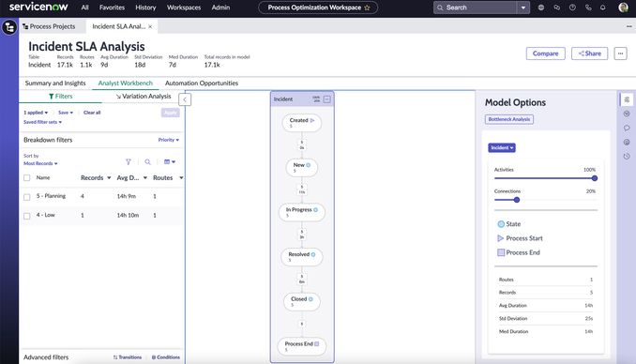Check the 5 - Planning row checkbox
The width and height of the screenshot is (636, 364).
(27, 197)
